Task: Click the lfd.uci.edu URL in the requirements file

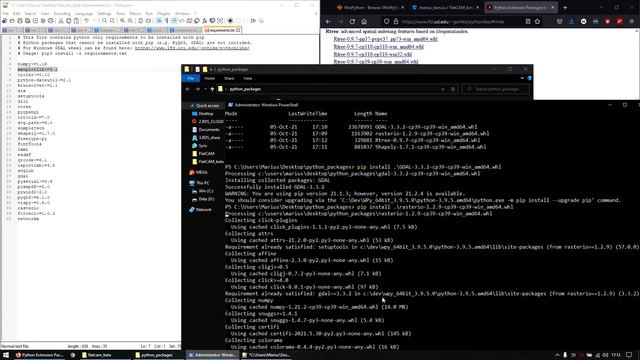Action: pyautogui.click(x=192, y=48)
